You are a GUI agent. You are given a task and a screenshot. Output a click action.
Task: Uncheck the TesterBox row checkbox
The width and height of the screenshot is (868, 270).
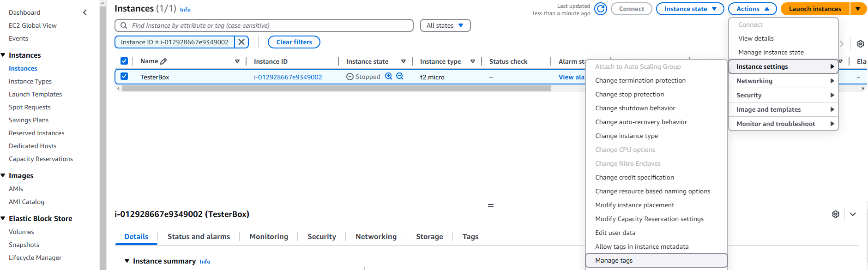pyautogui.click(x=124, y=77)
